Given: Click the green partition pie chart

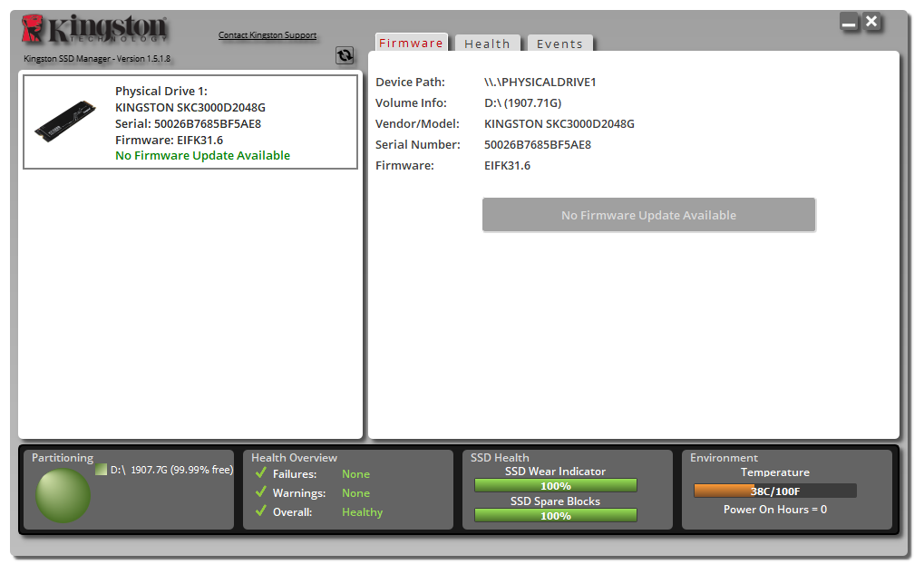Looking at the screenshot, I should point(63,496).
